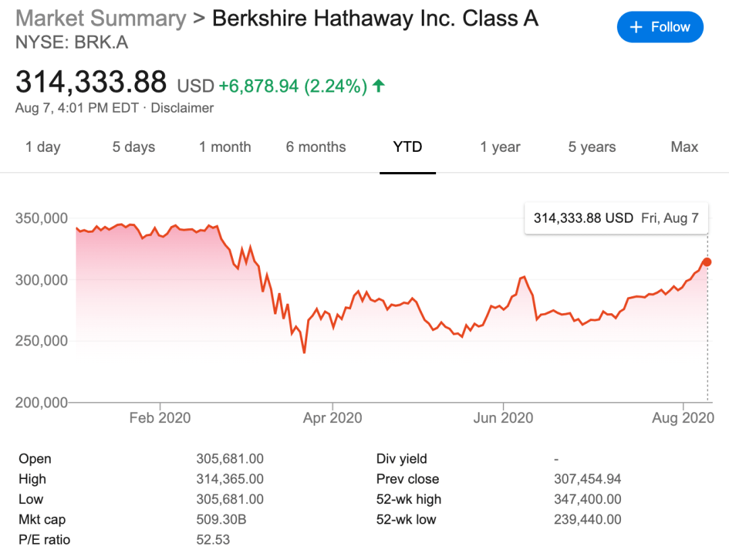Screen dimensions: 729x560
Task: Click the price tooltip showing Fri, Aug 7
Action: tap(616, 218)
